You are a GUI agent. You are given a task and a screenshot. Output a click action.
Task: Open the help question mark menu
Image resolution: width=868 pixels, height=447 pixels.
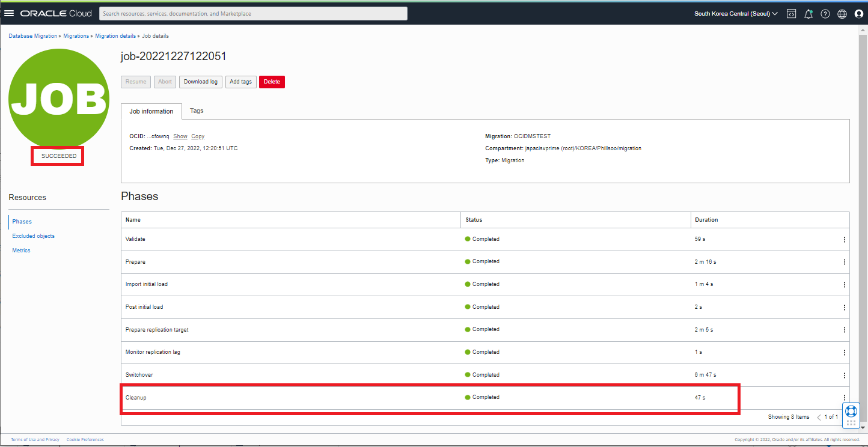825,14
